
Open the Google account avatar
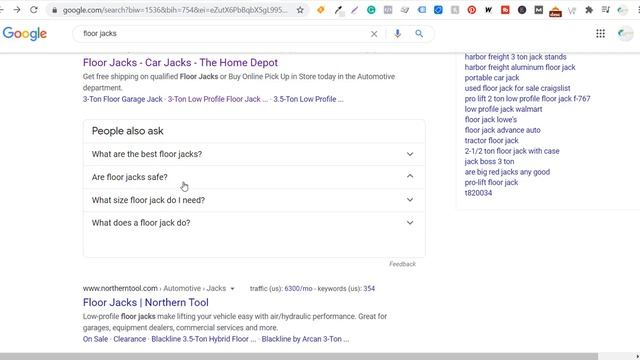[625, 34]
